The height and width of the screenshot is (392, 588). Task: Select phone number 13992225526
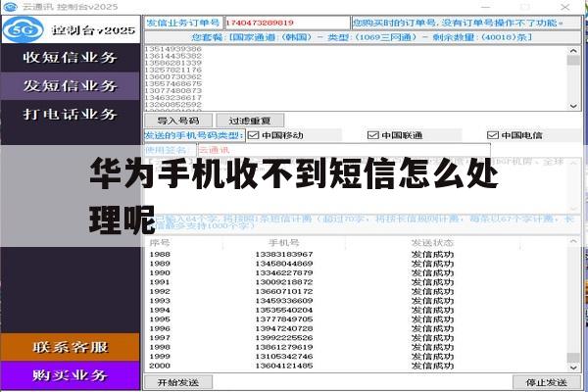(x=284, y=337)
